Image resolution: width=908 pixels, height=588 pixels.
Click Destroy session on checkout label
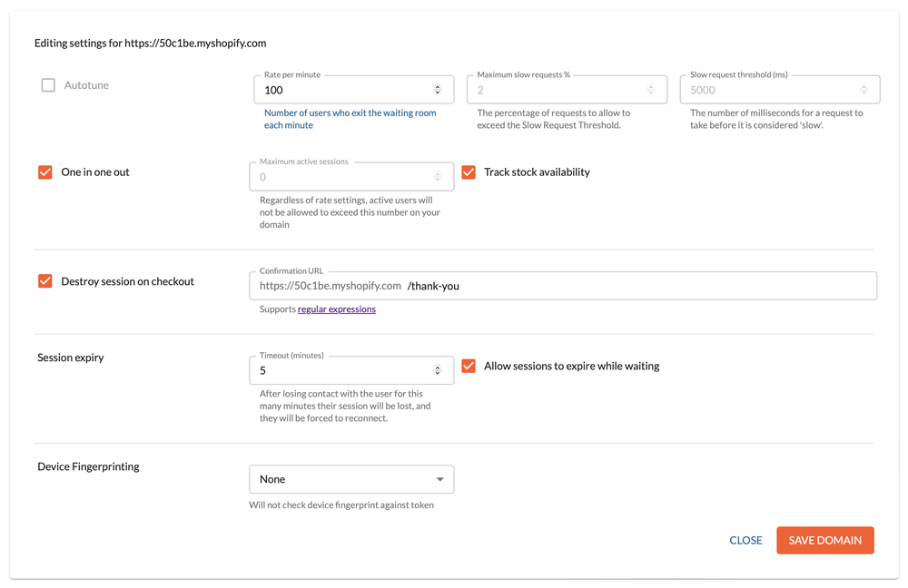coord(127,281)
